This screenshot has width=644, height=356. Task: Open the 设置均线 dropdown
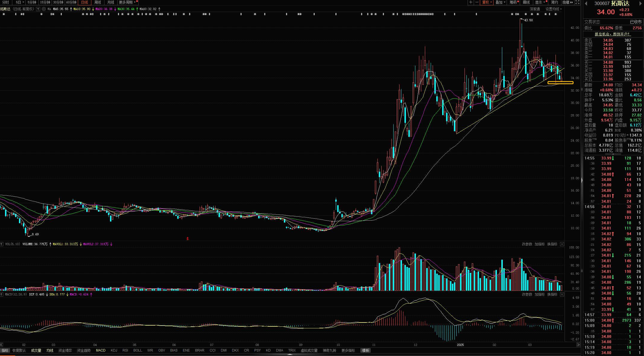pos(554,9)
